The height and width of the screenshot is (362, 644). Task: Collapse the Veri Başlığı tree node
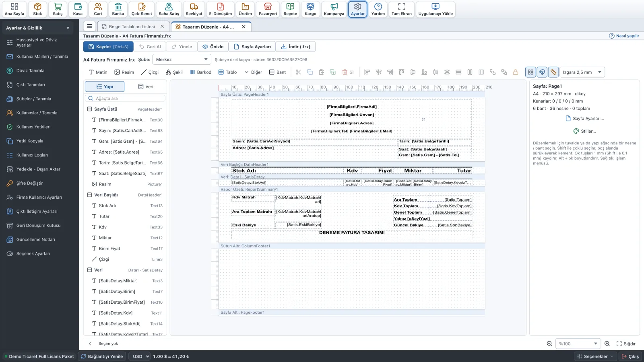pyautogui.click(x=90, y=195)
